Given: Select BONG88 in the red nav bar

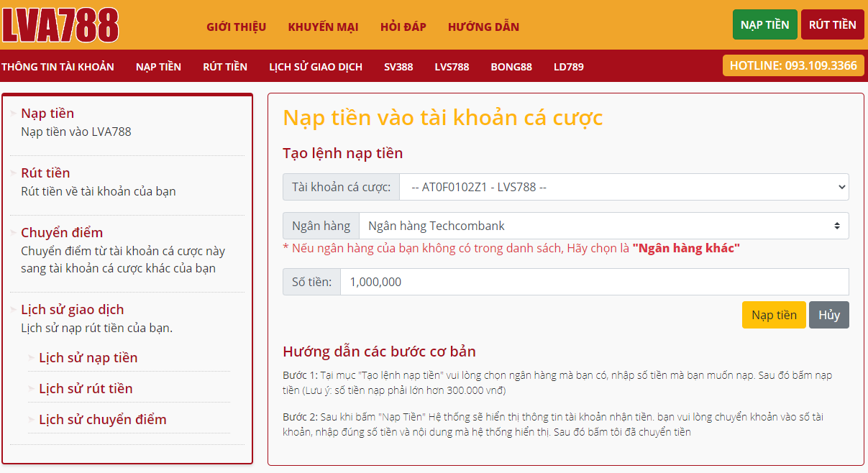Looking at the screenshot, I should click(511, 67).
